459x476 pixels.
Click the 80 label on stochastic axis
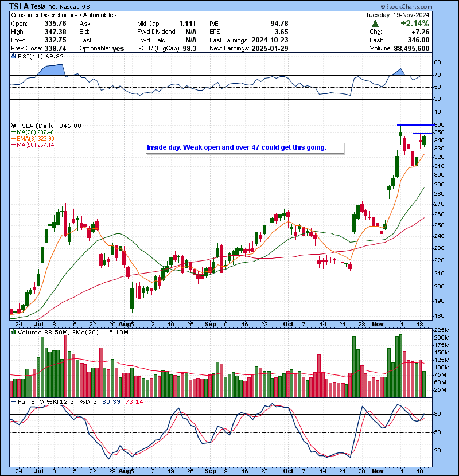click(x=437, y=414)
